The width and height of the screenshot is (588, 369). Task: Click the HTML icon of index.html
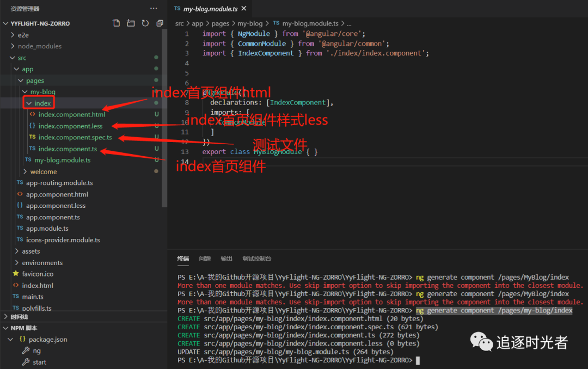tap(16, 285)
